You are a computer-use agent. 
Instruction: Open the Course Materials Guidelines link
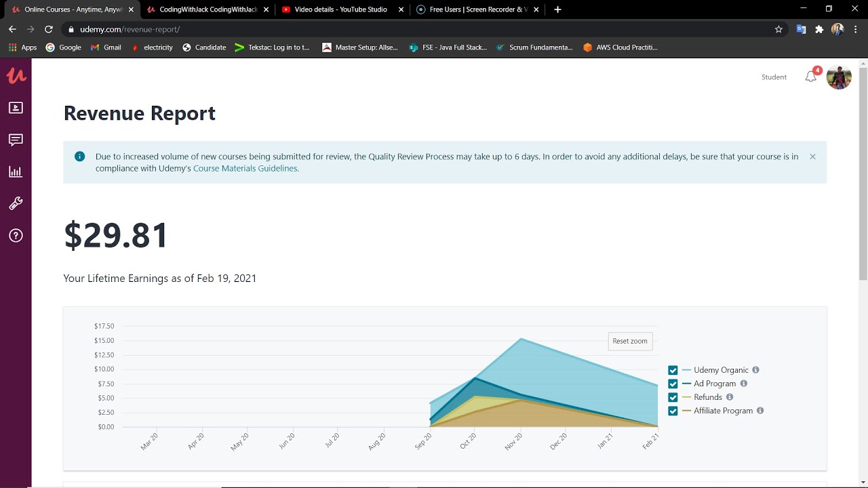point(245,169)
